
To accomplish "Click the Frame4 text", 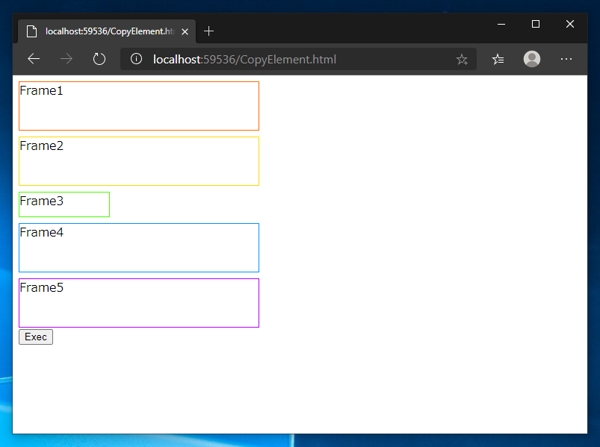I will pyautogui.click(x=42, y=232).
